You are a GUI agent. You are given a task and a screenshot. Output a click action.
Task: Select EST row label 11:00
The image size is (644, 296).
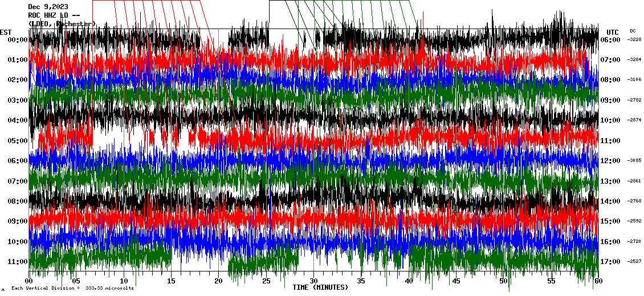point(17,261)
